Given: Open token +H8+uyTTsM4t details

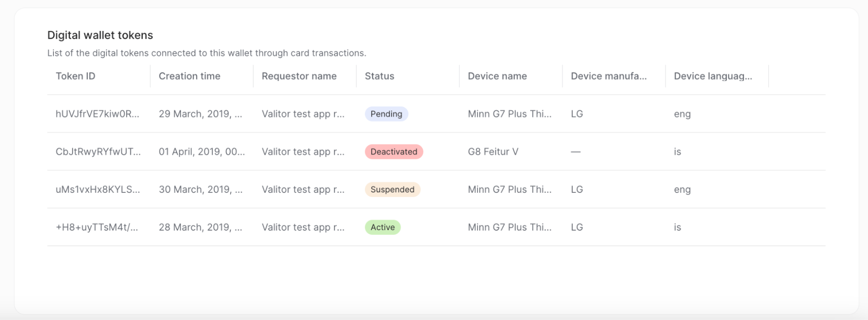Looking at the screenshot, I should [x=96, y=227].
